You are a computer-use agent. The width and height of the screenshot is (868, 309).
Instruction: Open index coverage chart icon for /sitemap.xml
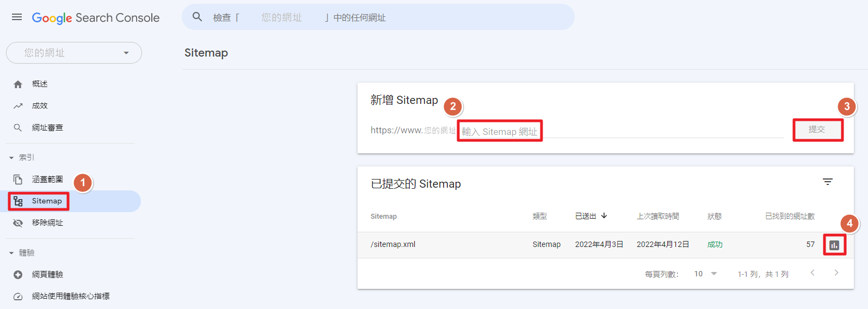[x=834, y=245]
